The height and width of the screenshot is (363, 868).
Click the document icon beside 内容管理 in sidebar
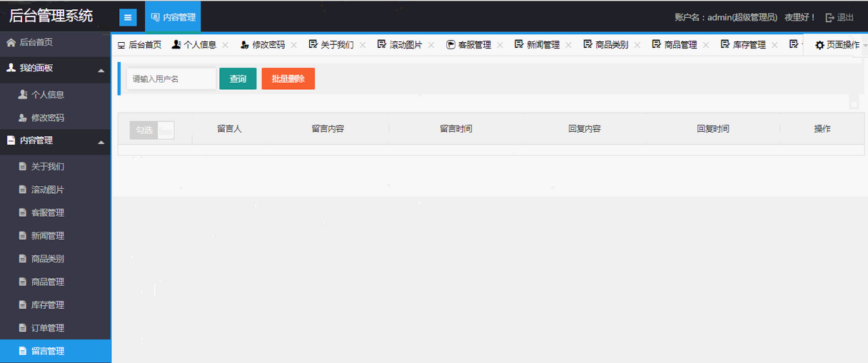click(11, 141)
